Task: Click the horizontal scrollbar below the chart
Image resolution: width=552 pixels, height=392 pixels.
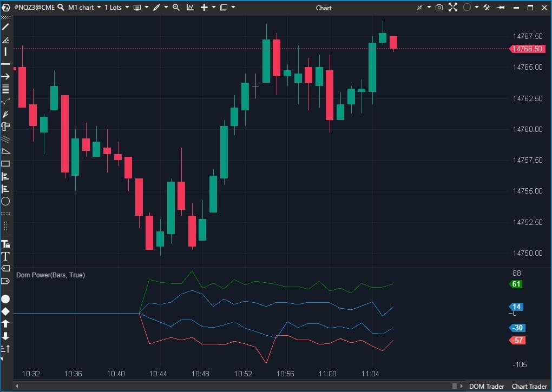Action: coord(233,386)
